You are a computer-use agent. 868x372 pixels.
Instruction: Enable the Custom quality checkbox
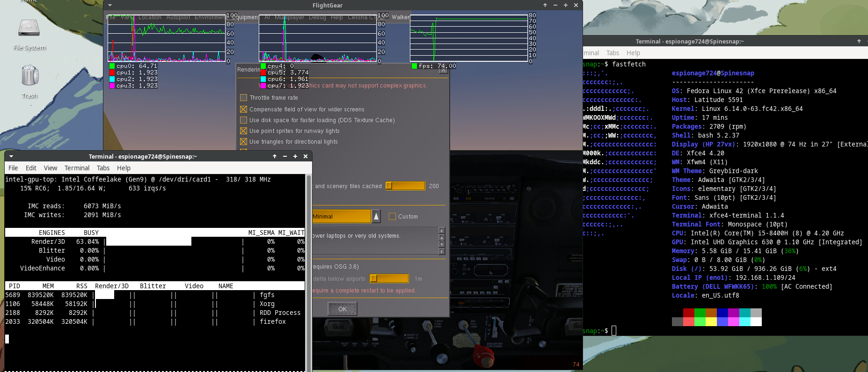point(392,217)
